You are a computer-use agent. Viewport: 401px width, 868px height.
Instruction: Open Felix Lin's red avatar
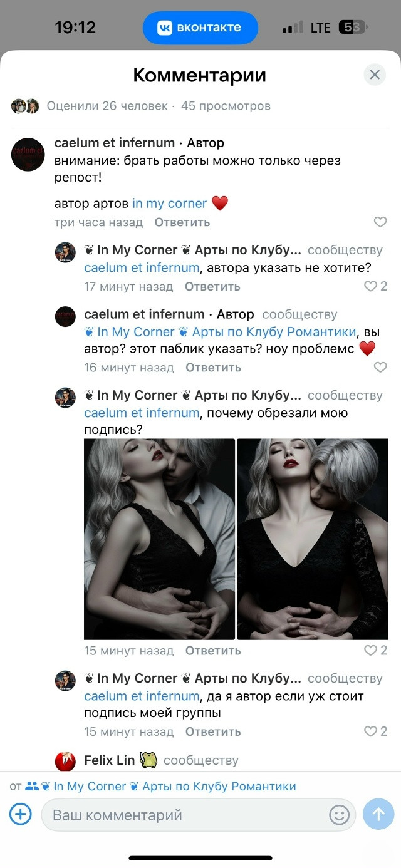pyautogui.click(x=65, y=760)
